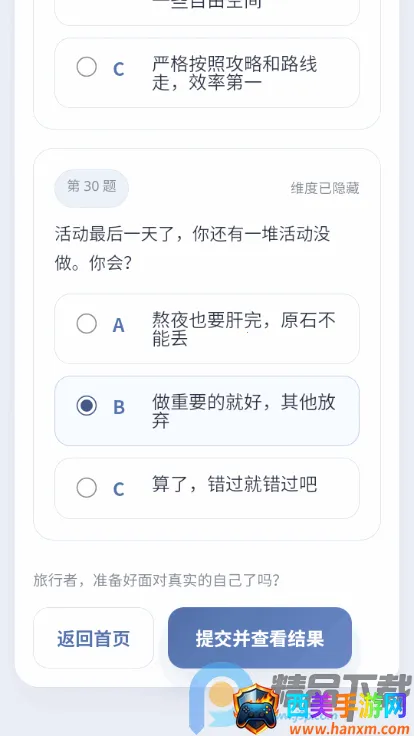Viewport: 414px width, 736px height.
Task: Open the www.hanxm.com link
Action: (x=350, y=728)
